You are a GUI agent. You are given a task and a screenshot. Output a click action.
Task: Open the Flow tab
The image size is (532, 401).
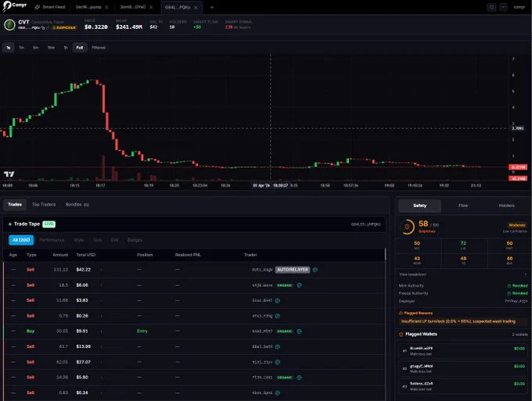463,206
